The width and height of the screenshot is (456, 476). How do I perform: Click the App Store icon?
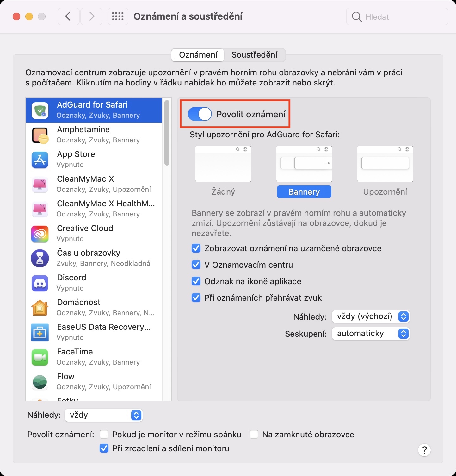click(40, 160)
